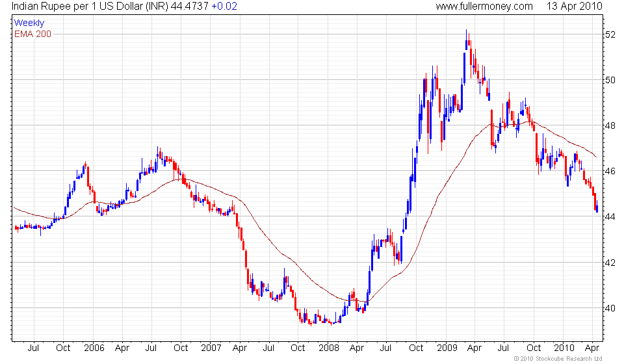Screen dimensions: 637x364
Task: Click the 44 price axis label
Action: (x=610, y=216)
